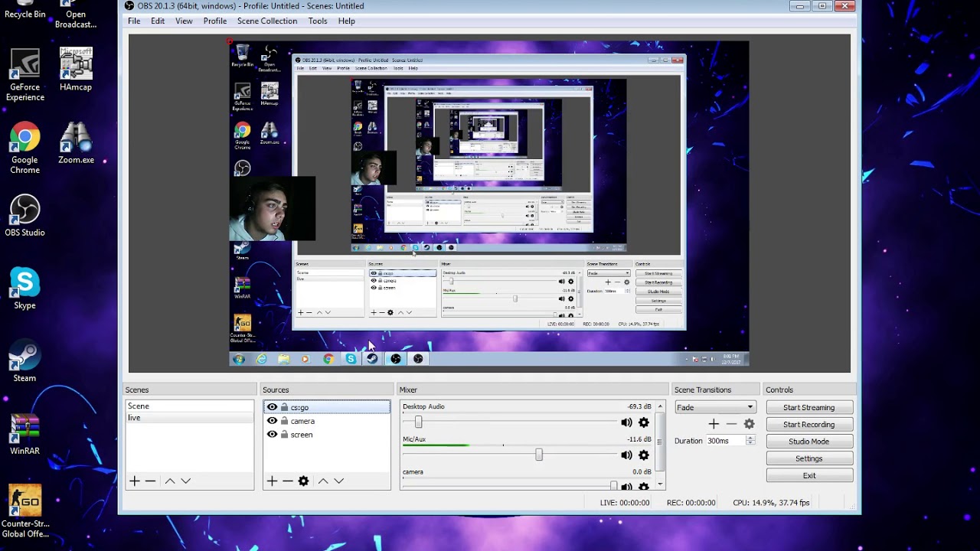Open transition properties gear icon
This screenshot has width=980, height=551.
(749, 424)
